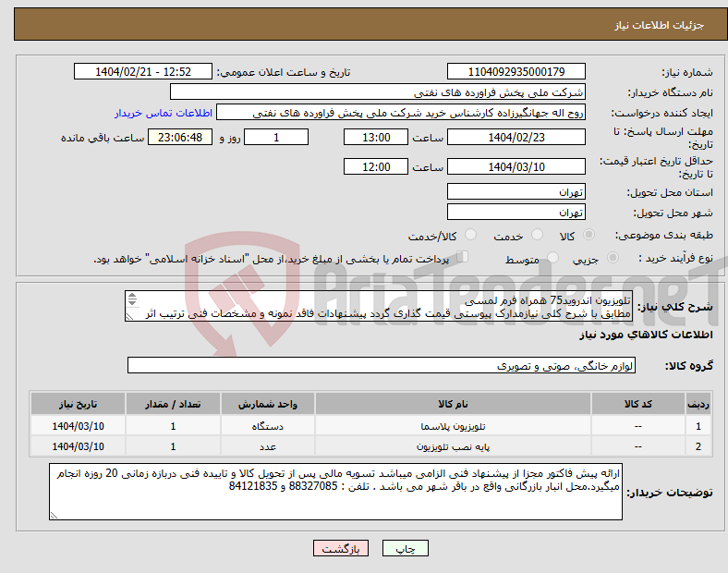The width and height of the screenshot is (728, 573).
Task: Click the اطلاعات کالاهای مورد نیاز heading
Action: tap(646, 335)
